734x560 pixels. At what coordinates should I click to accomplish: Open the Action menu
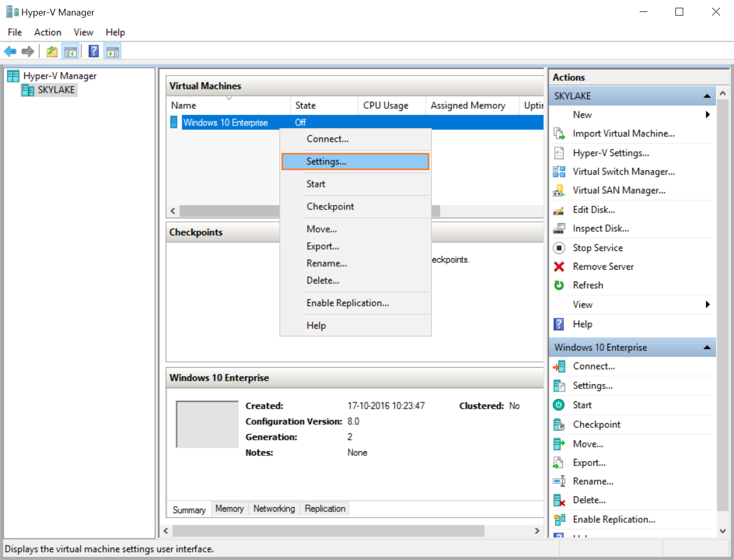[48, 32]
